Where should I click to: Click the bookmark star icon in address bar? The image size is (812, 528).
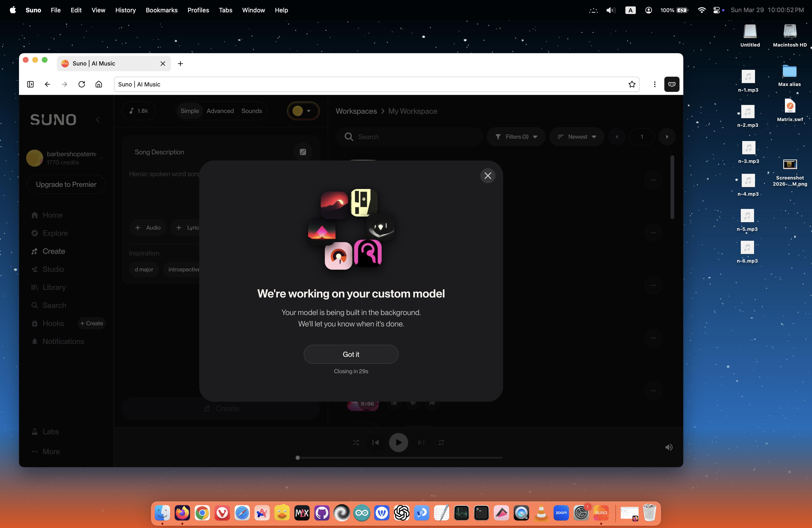pyautogui.click(x=632, y=84)
